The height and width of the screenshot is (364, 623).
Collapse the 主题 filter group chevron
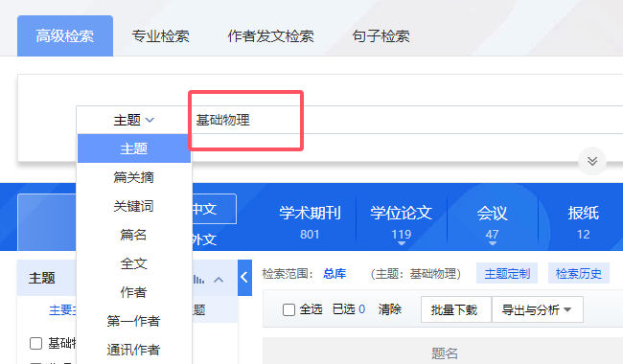tap(219, 280)
